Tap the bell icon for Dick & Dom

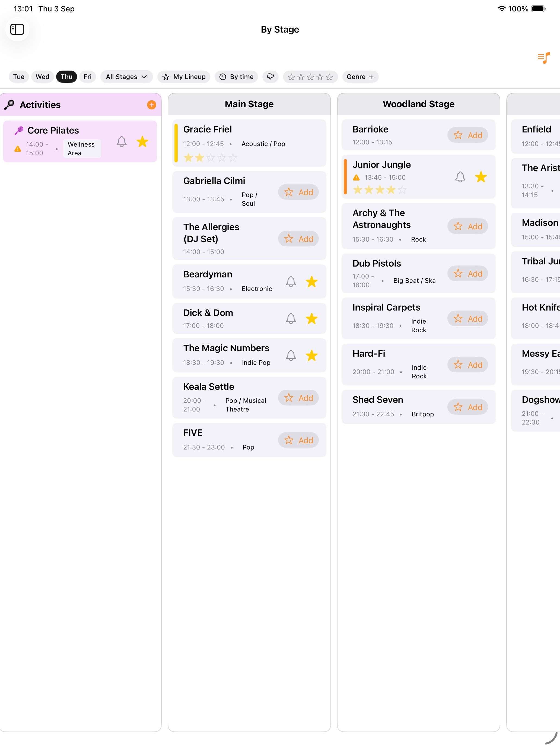tap(291, 318)
